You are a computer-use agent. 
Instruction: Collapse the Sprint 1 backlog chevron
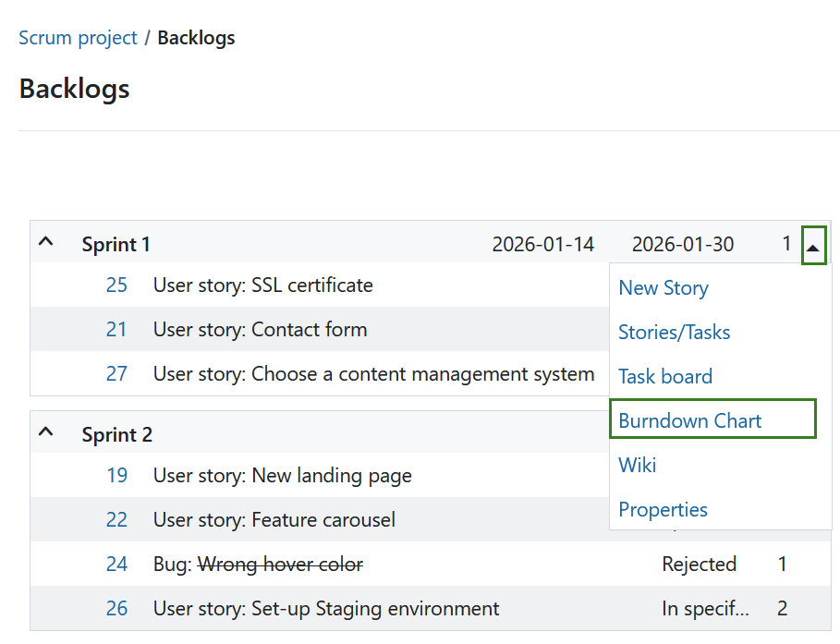(x=46, y=243)
